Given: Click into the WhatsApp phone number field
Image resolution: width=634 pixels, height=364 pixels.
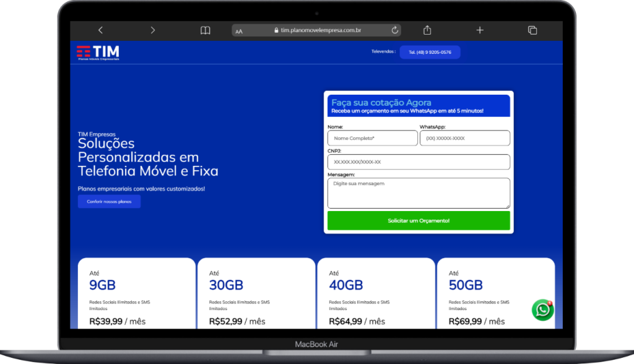Looking at the screenshot, I should click(x=464, y=138).
